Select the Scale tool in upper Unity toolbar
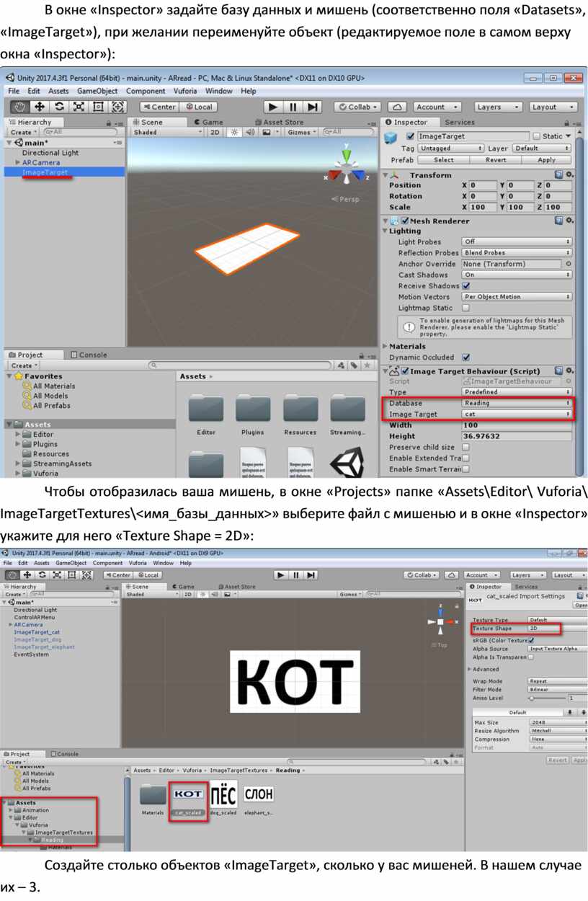 (x=79, y=107)
